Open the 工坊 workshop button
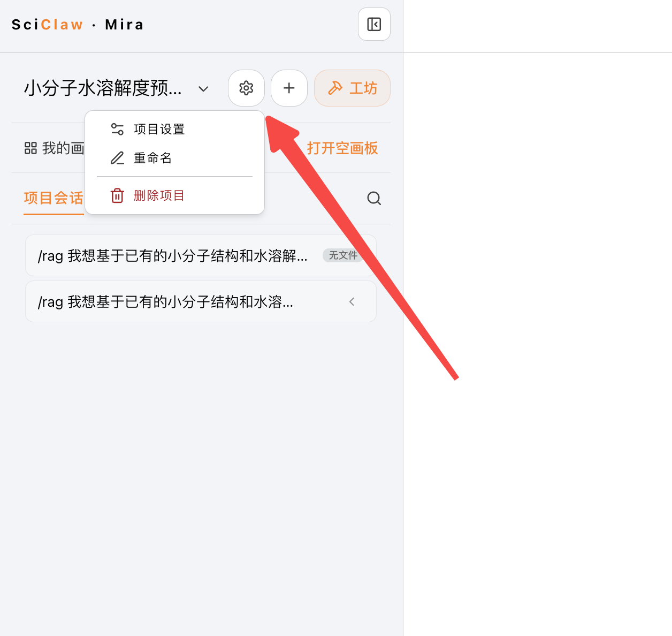The height and width of the screenshot is (636, 672). (352, 88)
